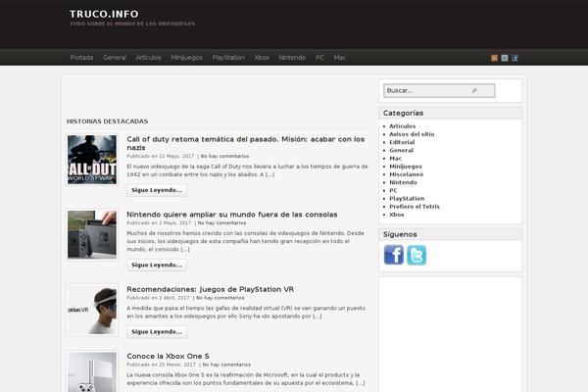Select Minijuegos in Categorías list
This screenshot has width=588, height=392.
(x=406, y=167)
